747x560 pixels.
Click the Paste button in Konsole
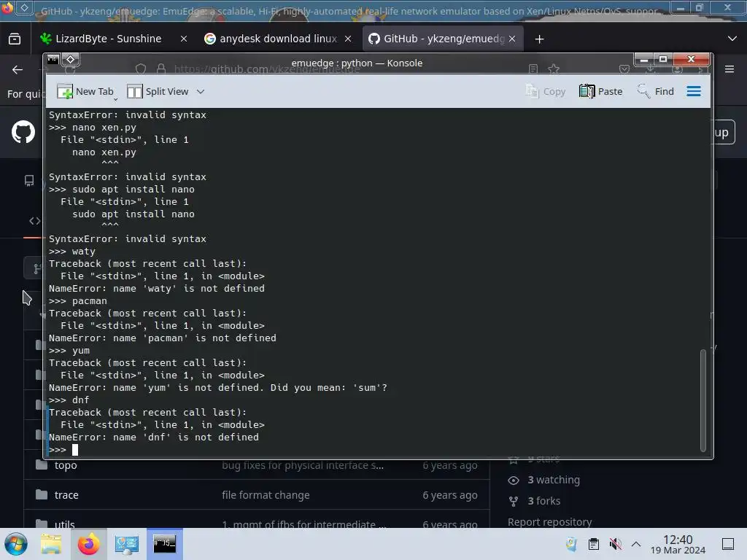point(600,91)
